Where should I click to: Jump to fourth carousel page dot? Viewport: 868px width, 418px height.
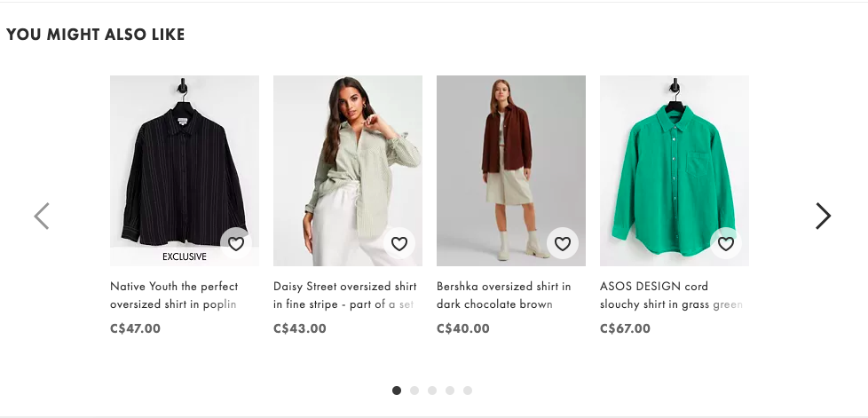(x=450, y=390)
